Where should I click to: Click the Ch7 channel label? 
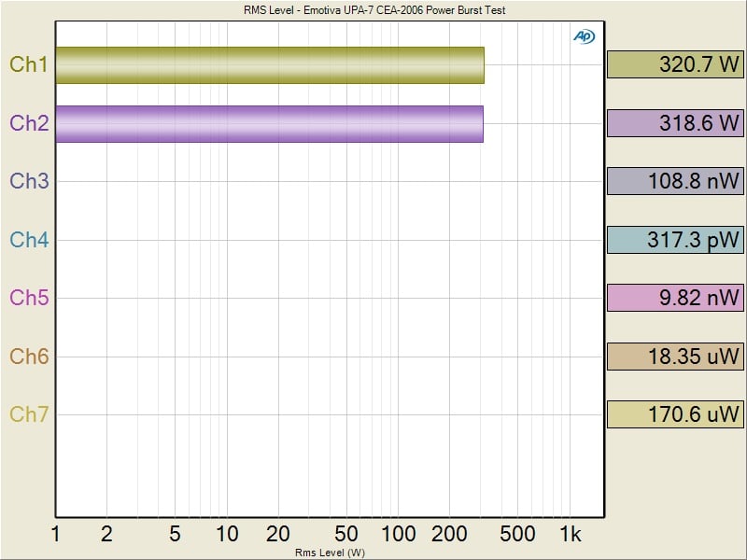point(28,414)
